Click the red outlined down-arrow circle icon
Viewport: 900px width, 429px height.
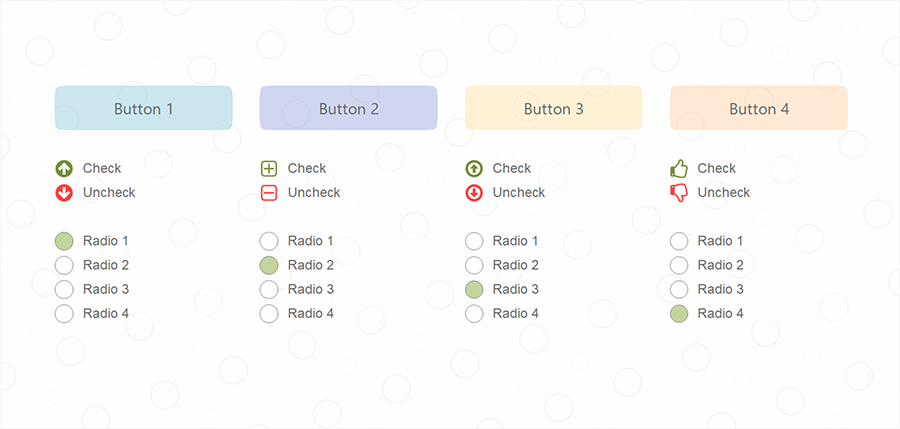pyautogui.click(x=474, y=193)
